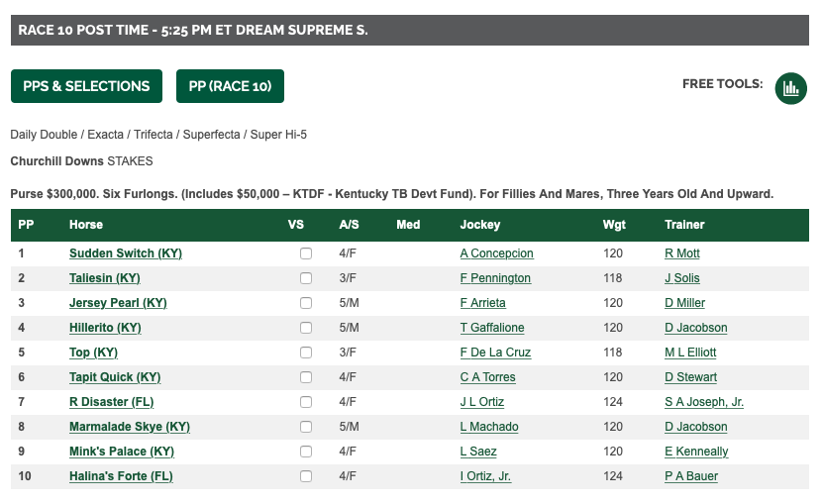
Task: Open PP (Race 10) button
Action: tap(230, 86)
